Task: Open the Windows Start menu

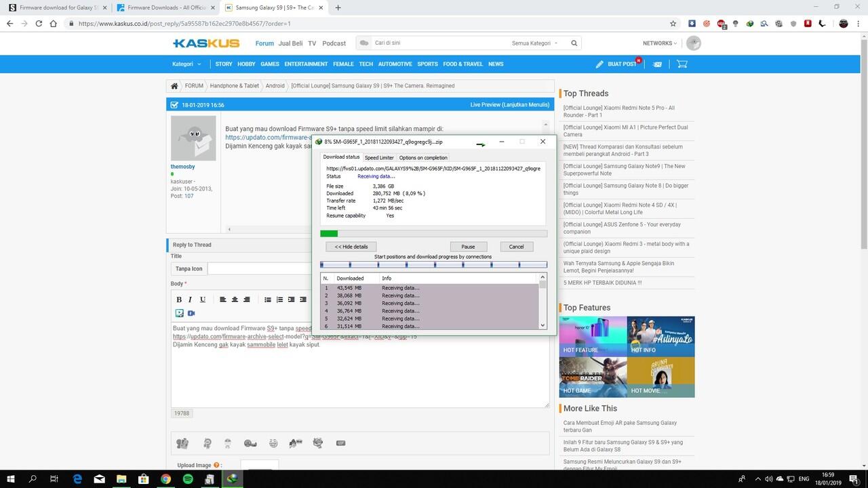Action: point(11,479)
